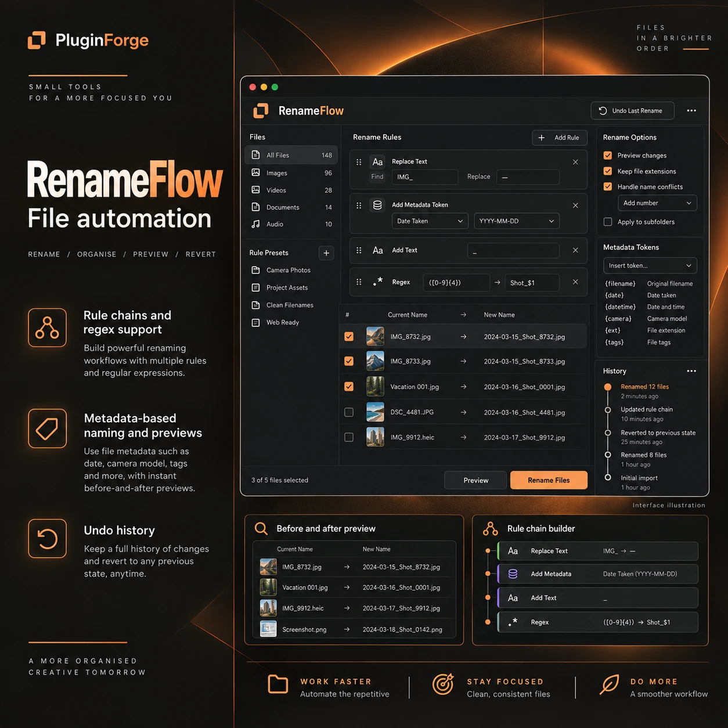Screen dimensions: 728x728
Task: Click the Camera Photos preset icon
Action: (x=255, y=270)
